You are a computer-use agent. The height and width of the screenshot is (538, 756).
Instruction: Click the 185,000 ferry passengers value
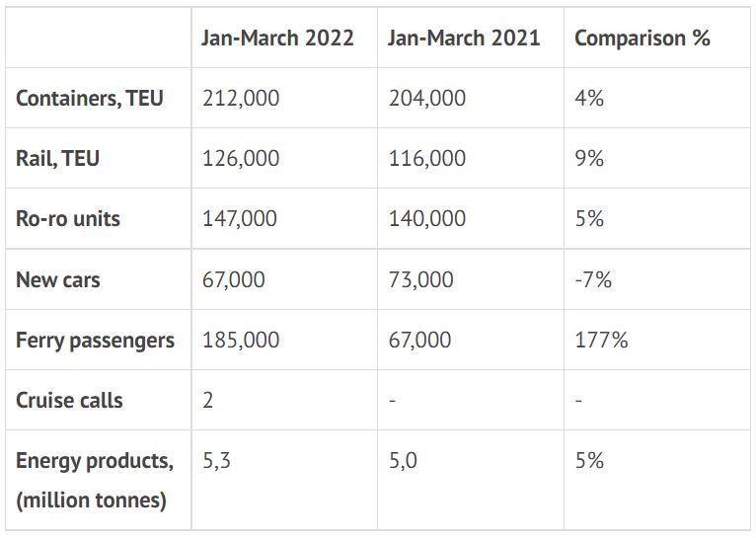point(241,340)
